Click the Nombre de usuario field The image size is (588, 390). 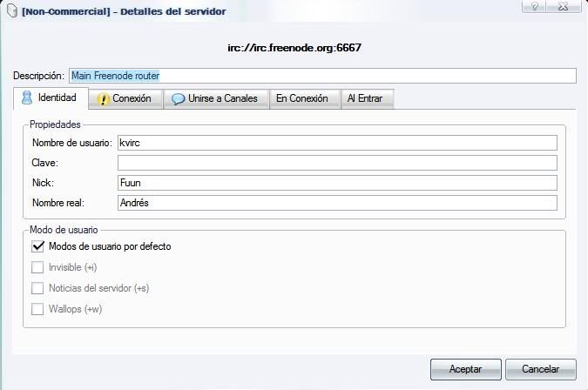pos(337,143)
